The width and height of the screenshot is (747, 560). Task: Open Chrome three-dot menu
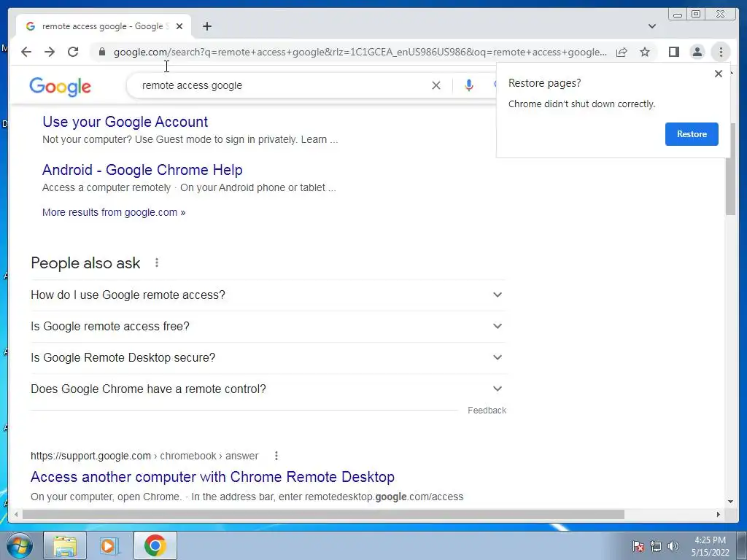[x=721, y=52]
